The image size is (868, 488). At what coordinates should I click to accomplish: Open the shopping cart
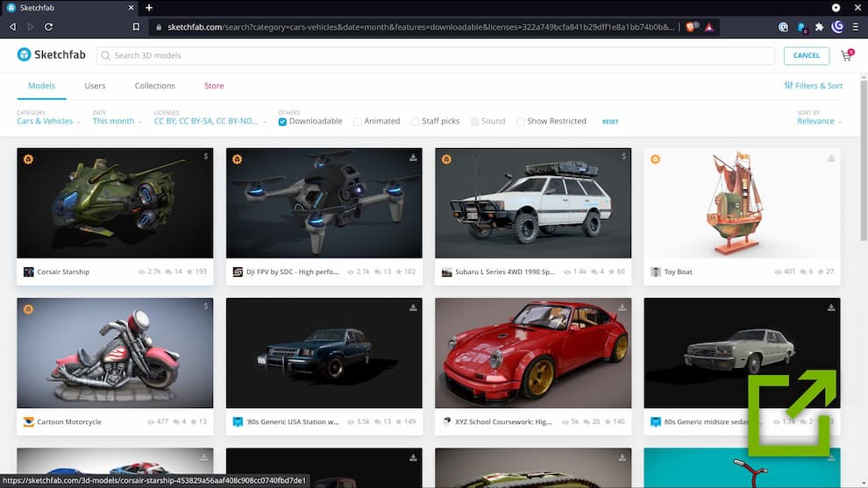click(846, 56)
